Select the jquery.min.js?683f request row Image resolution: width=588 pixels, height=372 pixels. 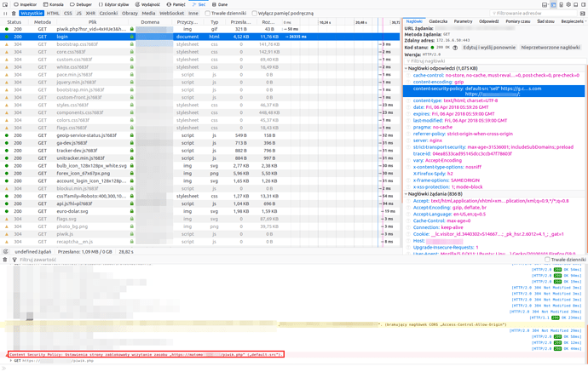pyautogui.click(x=200, y=82)
